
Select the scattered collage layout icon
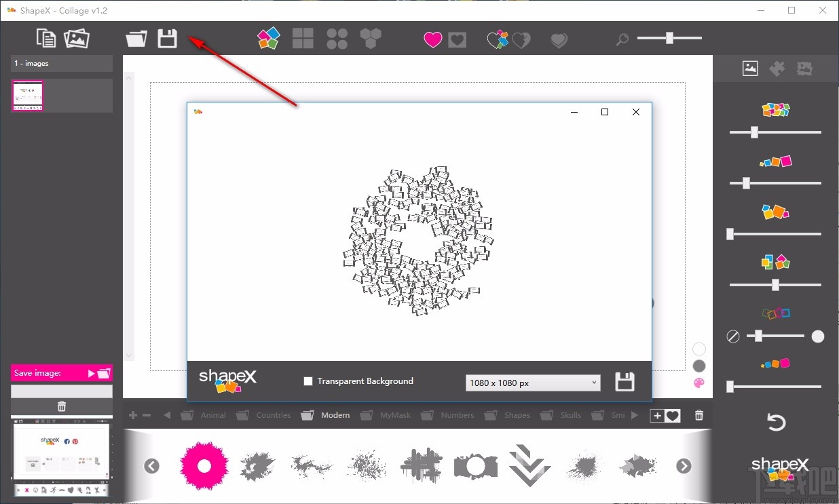click(268, 39)
